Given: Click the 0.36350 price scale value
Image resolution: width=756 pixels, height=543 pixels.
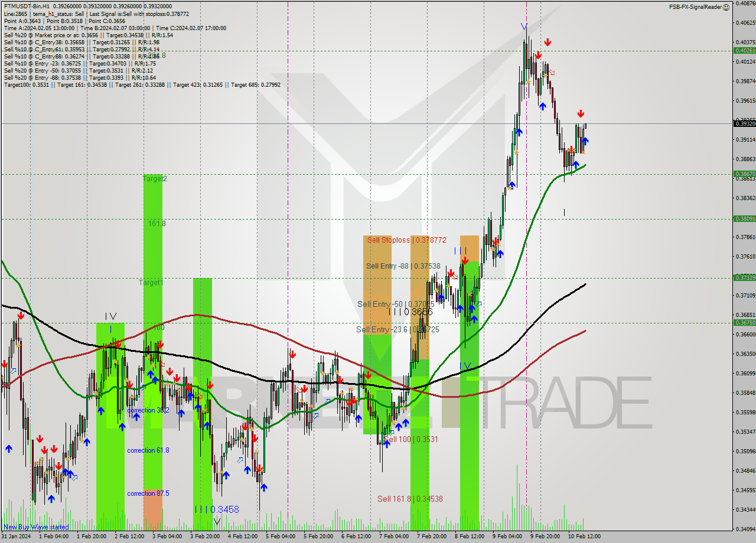Looking at the screenshot, I should (745, 354).
